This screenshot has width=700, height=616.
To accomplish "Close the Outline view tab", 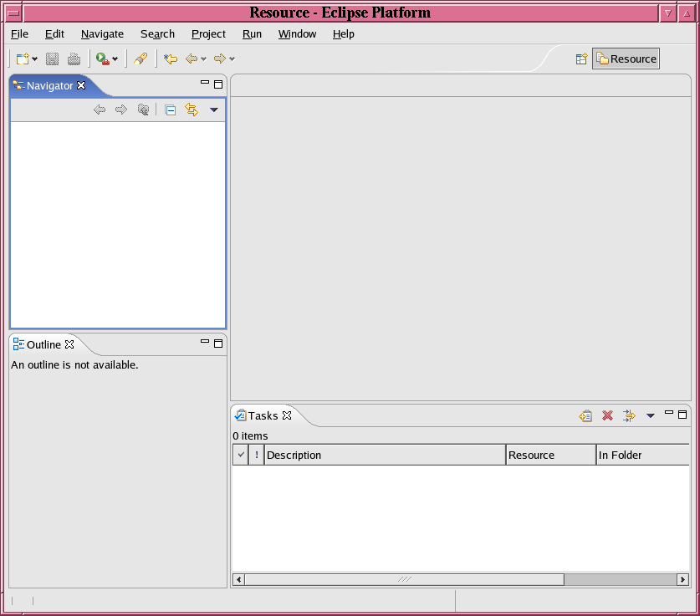I will click(69, 344).
